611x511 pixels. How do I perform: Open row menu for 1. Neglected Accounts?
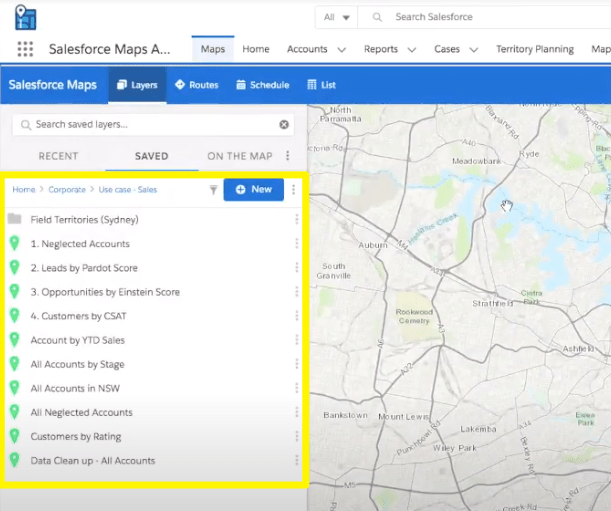(x=297, y=244)
